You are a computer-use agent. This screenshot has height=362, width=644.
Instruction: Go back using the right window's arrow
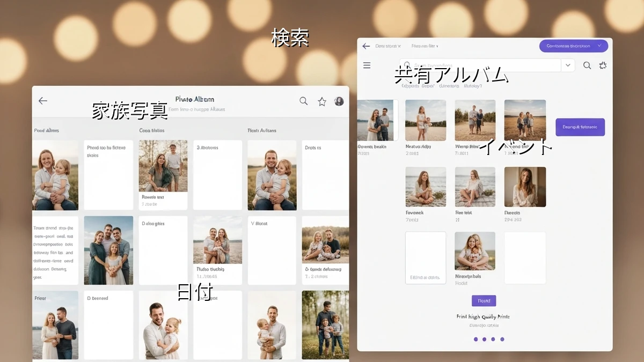(x=366, y=46)
